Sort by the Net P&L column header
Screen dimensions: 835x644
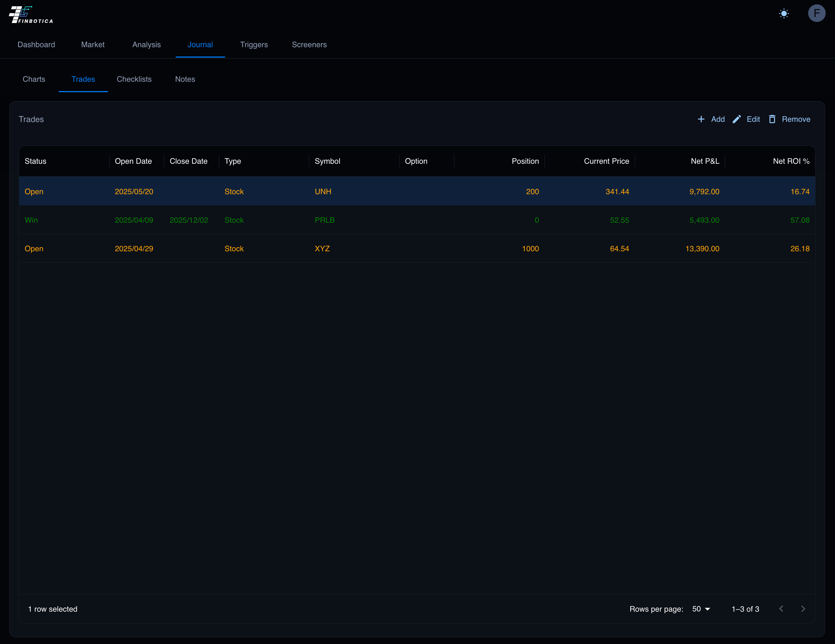[705, 161]
